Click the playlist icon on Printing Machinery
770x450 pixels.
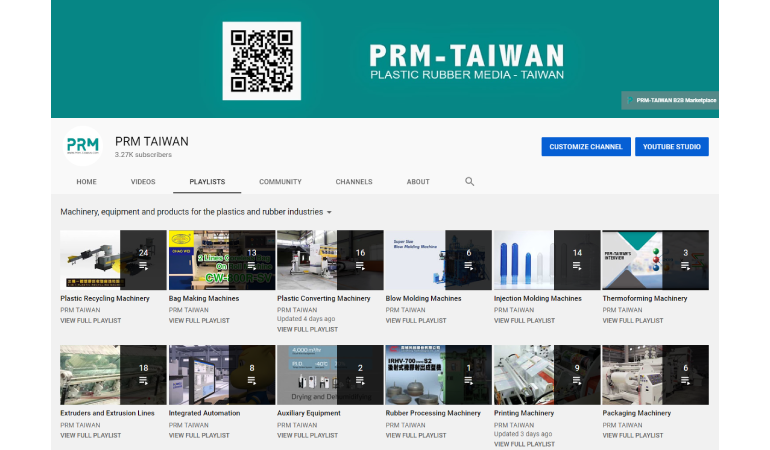577,381
